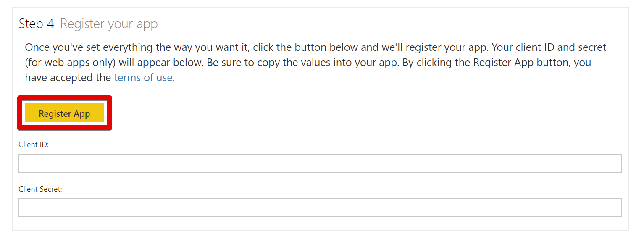Click the instructional paragraph text
This screenshot has width=644, height=242.
pos(294,62)
